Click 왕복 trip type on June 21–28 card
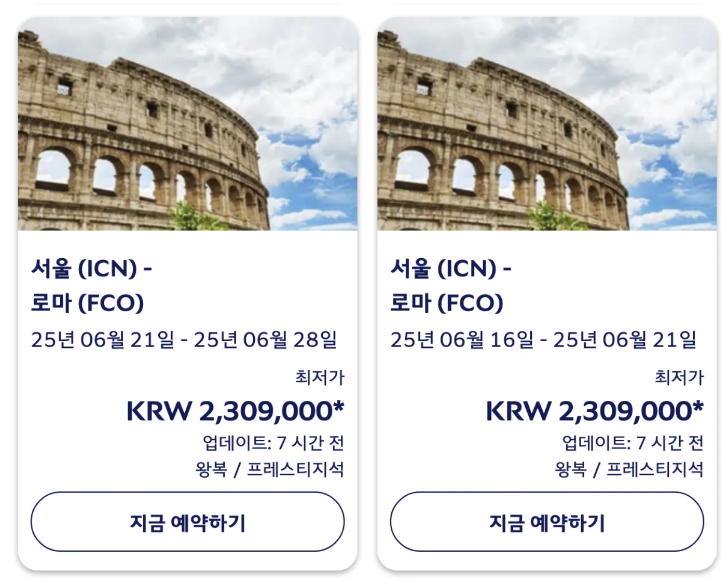728x587 pixels. point(211,469)
